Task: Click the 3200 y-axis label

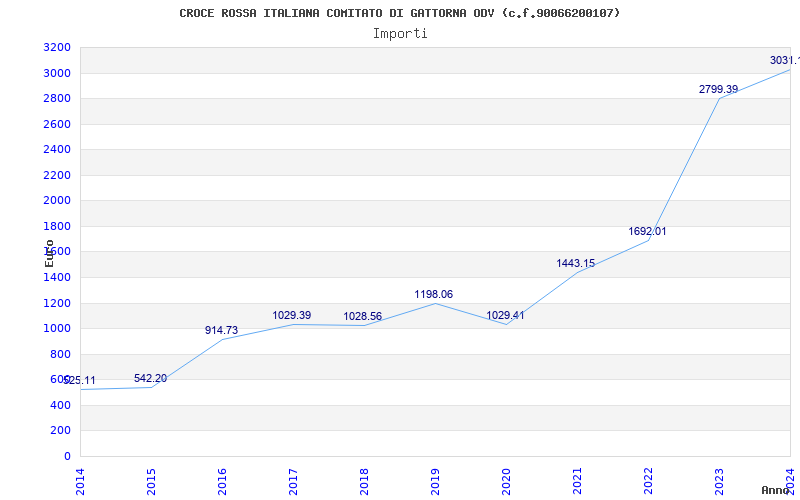Action: click(57, 48)
